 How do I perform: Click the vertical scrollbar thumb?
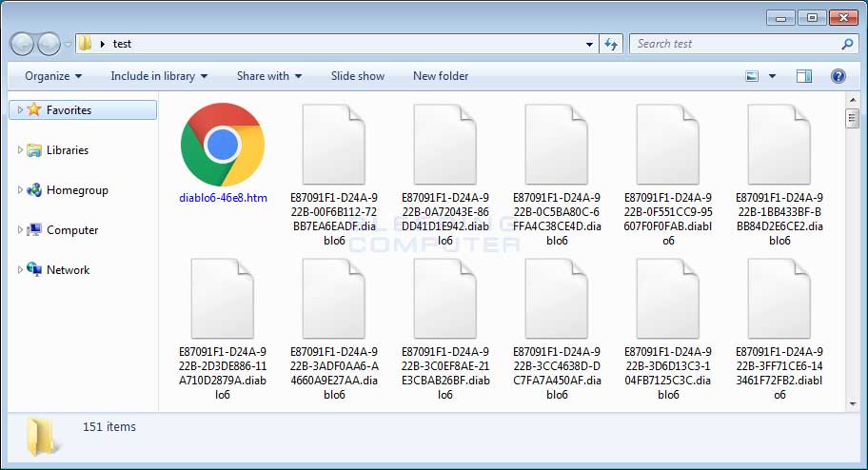click(853, 118)
